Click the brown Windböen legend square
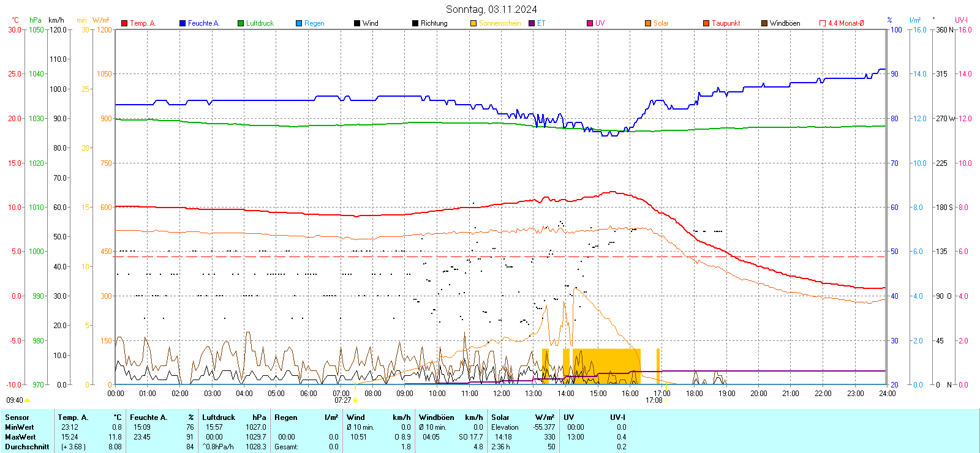This screenshot has width=980, height=453. [764, 23]
